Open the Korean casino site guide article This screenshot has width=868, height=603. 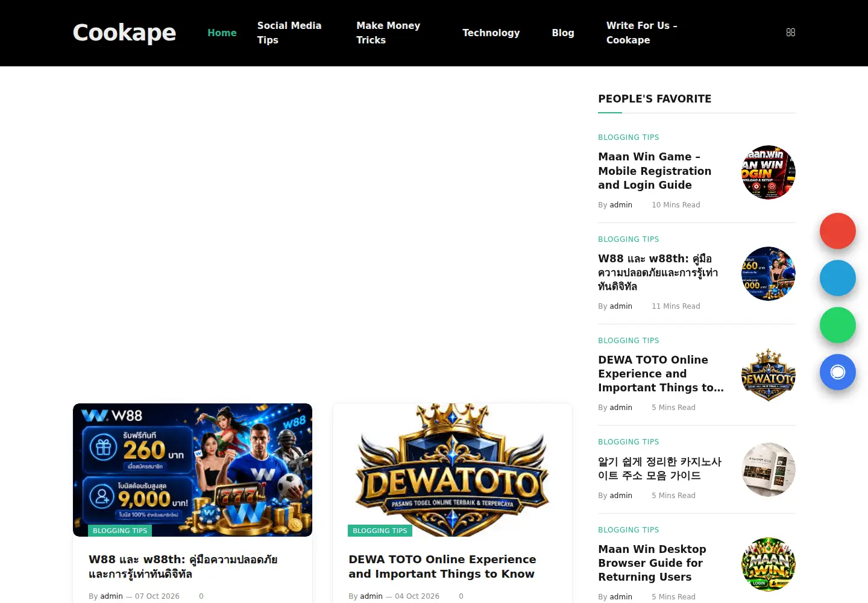pos(659,469)
